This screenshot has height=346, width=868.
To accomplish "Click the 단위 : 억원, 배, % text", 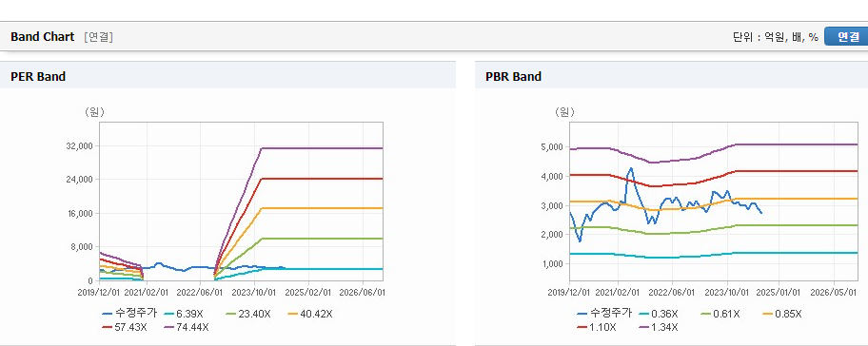I will (776, 37).
